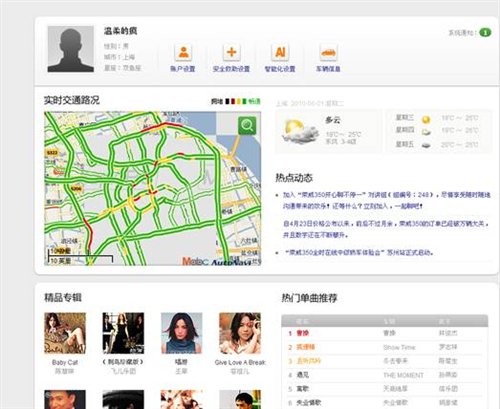Open the third album with blue-top portrait
Image resolution: width=500 pixels, height=409 pixels.
click(x=182, y=333)
